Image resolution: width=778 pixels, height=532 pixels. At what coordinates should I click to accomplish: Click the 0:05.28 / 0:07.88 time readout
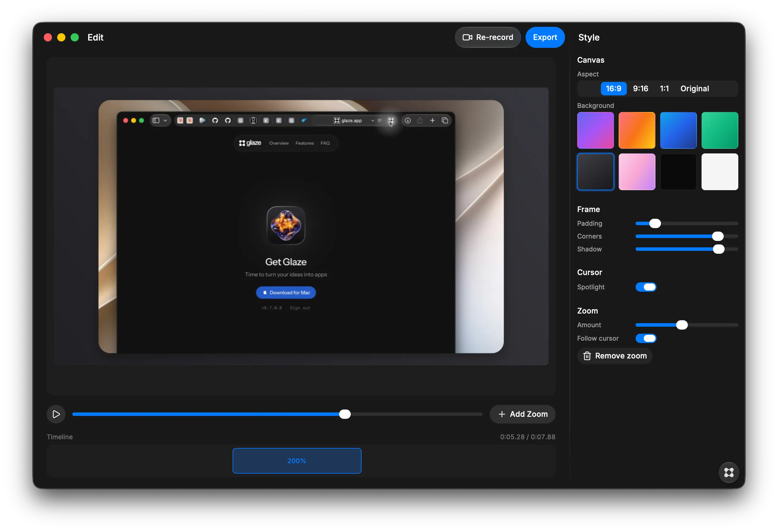528,437
